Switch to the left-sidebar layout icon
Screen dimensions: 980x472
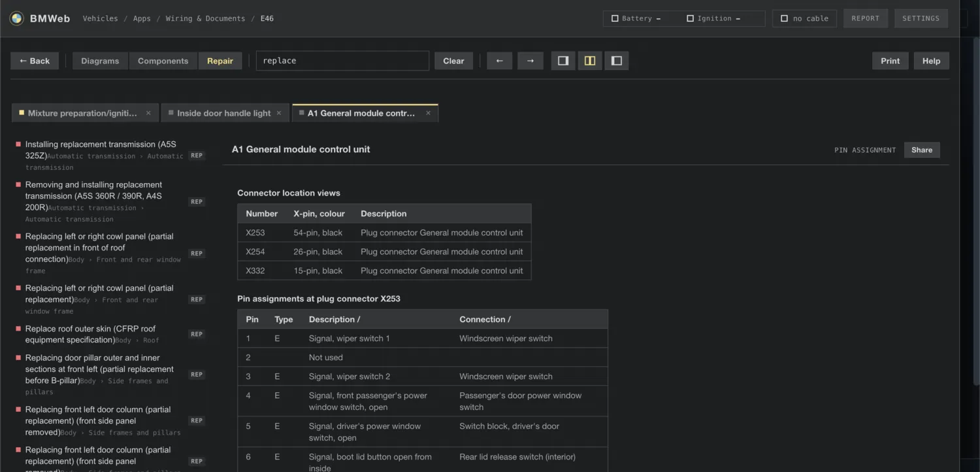[617, 61]
